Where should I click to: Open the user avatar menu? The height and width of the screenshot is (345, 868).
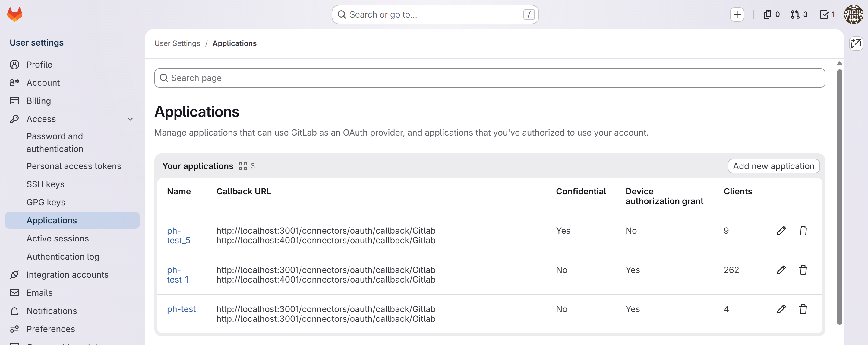tap(853, 14)
